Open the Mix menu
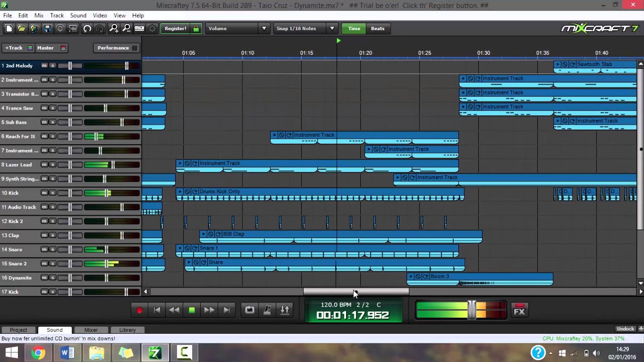 (x=39, y=16)
